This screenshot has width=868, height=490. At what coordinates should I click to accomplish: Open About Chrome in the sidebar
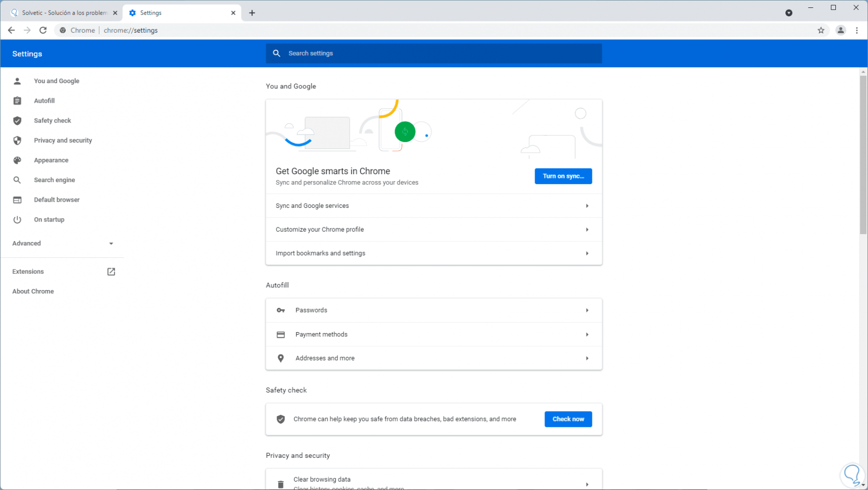[33, 292]
